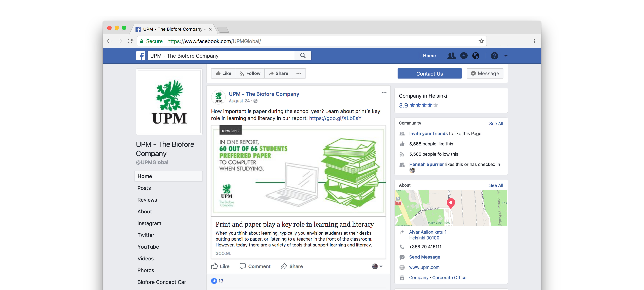Follow the UPM page
The image size is (644, 290).
click(x=250, y=73)
